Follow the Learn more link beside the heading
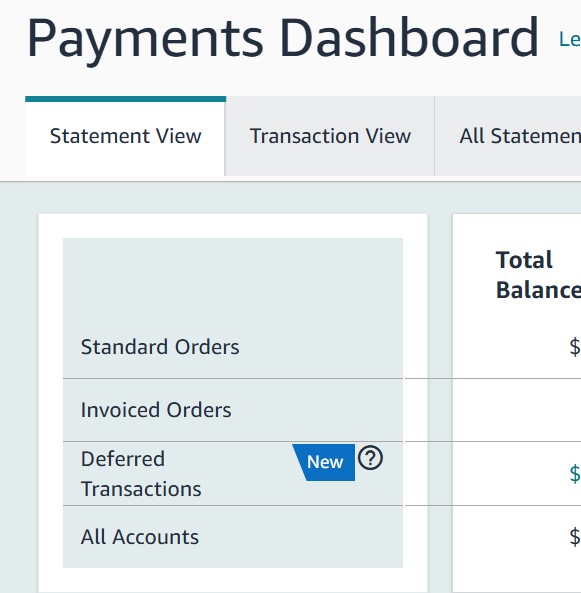Screen dimensions: 581x593 point(570,40)
